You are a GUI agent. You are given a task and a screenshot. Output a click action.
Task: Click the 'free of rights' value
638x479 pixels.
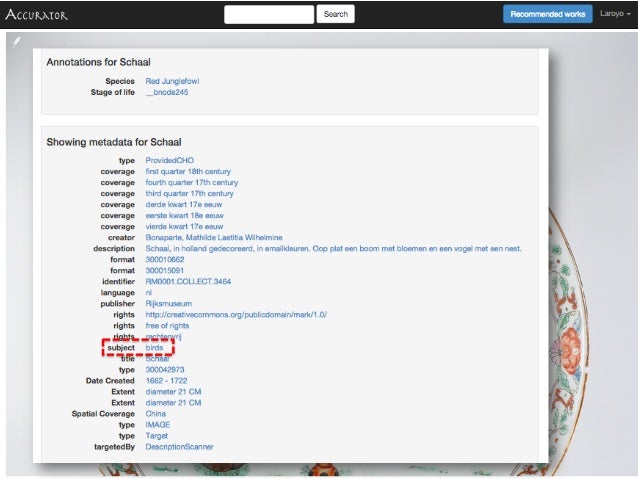[167, 326]
